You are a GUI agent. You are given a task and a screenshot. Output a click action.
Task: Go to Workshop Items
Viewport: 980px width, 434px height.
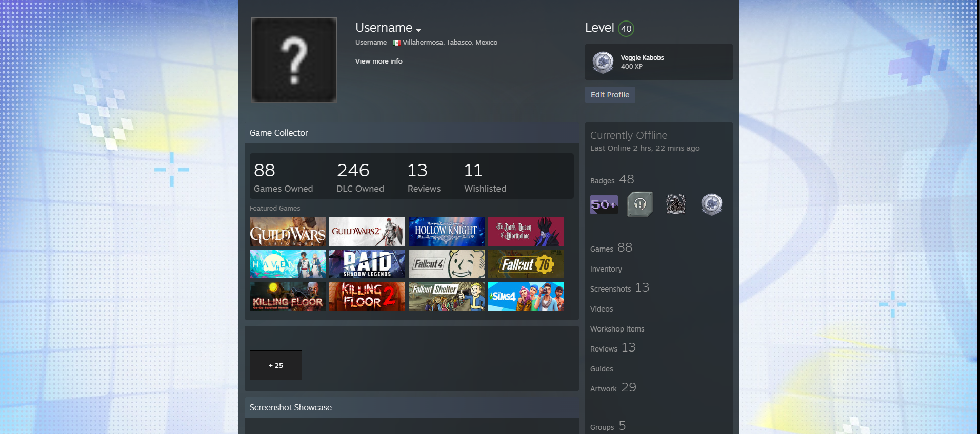pyautogui.click(x=617, y=329)
